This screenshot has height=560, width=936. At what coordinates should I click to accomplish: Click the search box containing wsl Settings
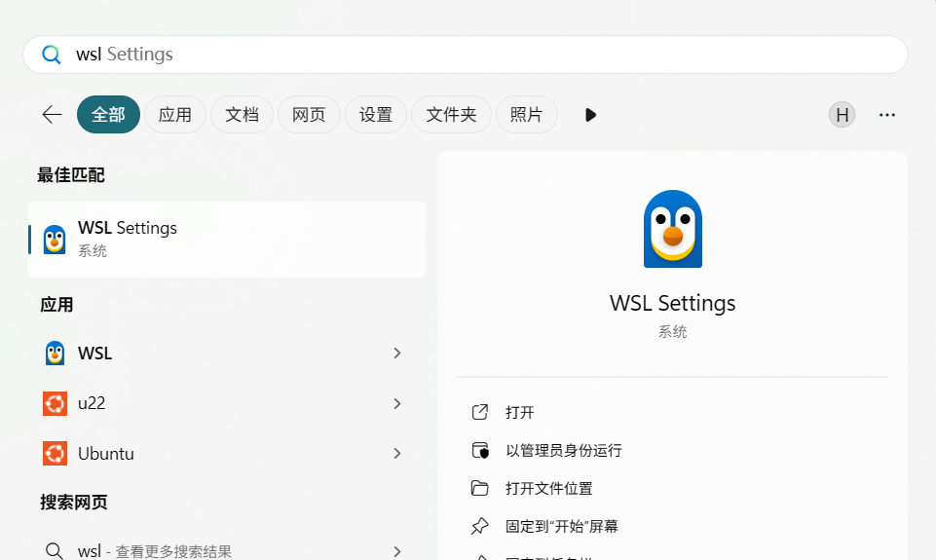pos(465,55)
